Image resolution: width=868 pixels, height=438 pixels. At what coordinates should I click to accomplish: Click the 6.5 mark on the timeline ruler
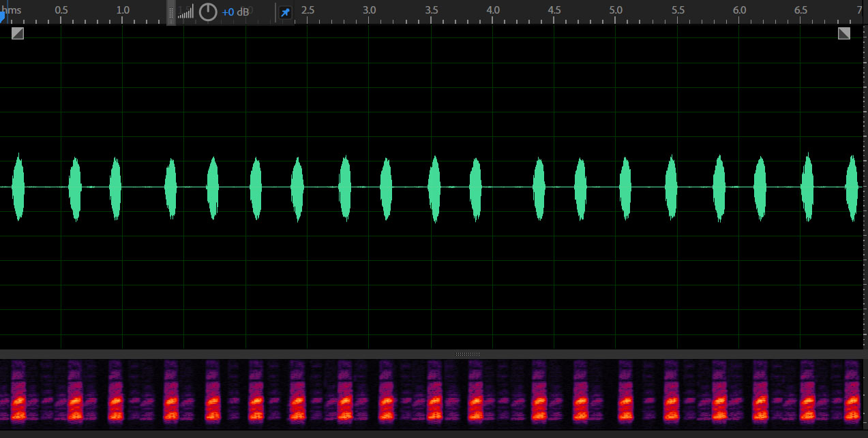coord(801,11)
